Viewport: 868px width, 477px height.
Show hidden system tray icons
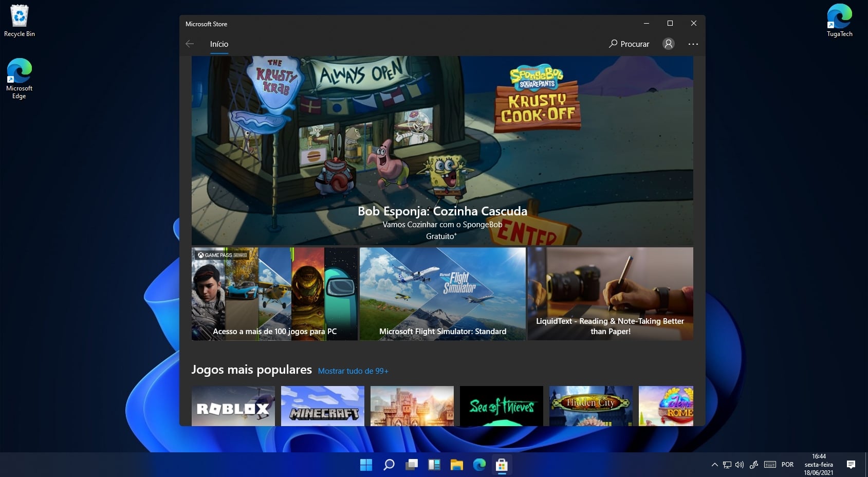[x=714, y=465]
